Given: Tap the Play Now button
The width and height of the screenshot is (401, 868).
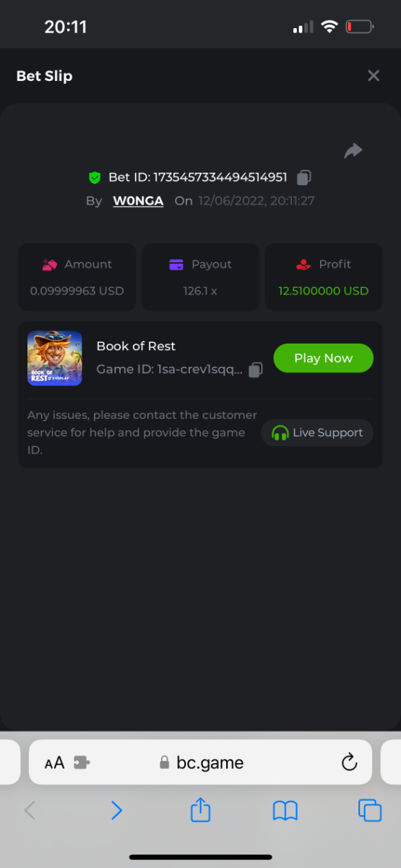Looking at the screenshot, I should click(323, 358).
